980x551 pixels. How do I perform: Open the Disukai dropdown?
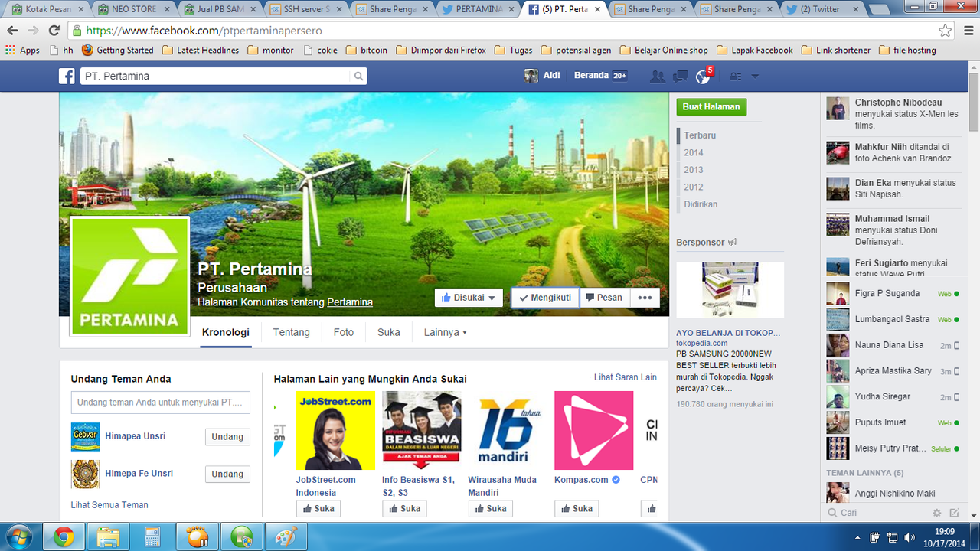469,298
